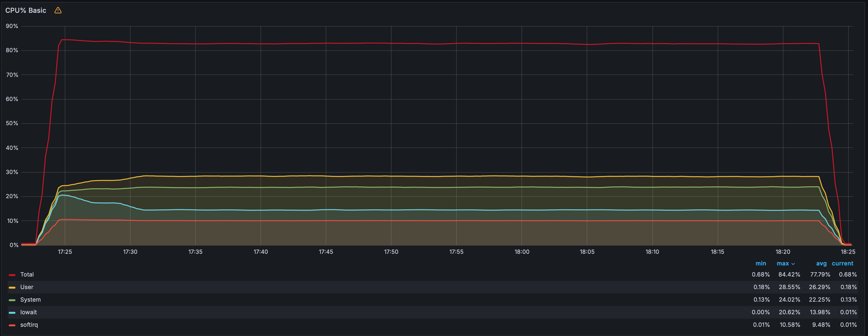Toggle the Total series in the legend

click(x=27, y=275)
